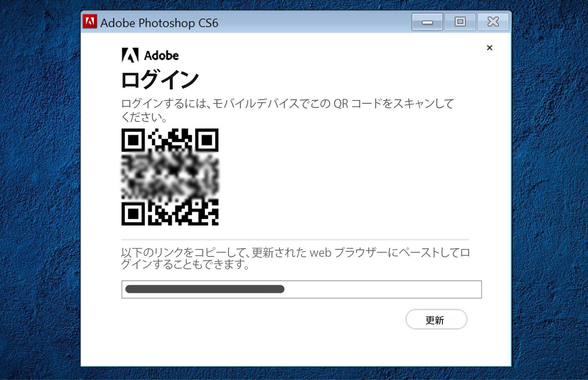Click the Adobe logo above ログイン
The height and width of the screenshot is (380, 588).
(150, 55)
